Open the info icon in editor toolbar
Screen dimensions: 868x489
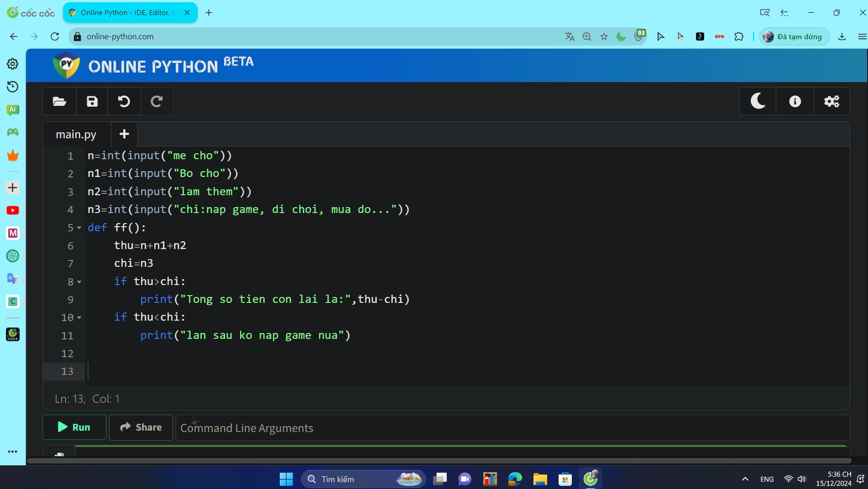(x=795, y=101)
